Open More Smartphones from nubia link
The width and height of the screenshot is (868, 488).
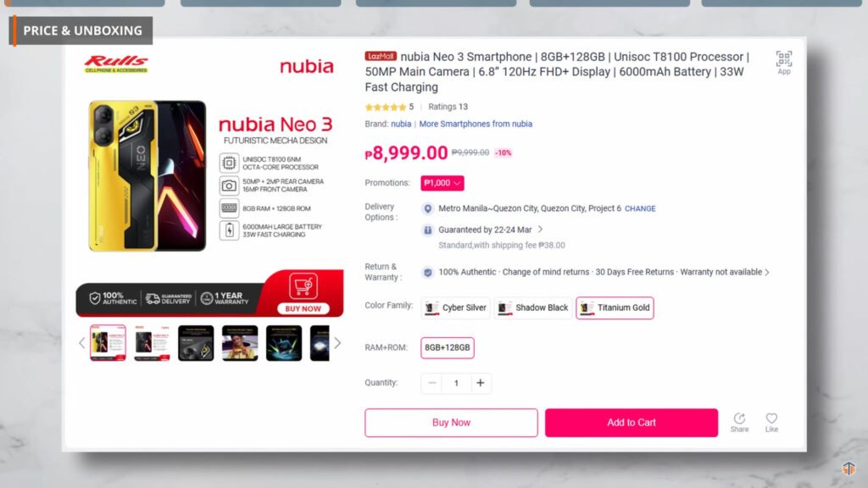476,124
